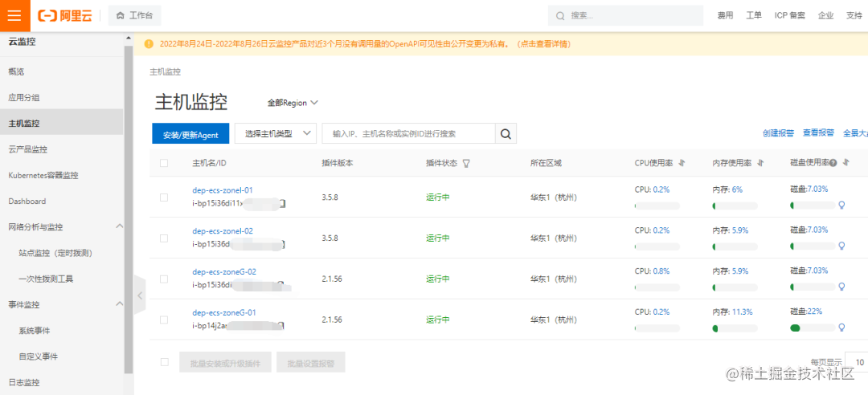This screenshot has height=395, width=868.
Task: Open the hamburger main menu
Action: click(14, 15)
